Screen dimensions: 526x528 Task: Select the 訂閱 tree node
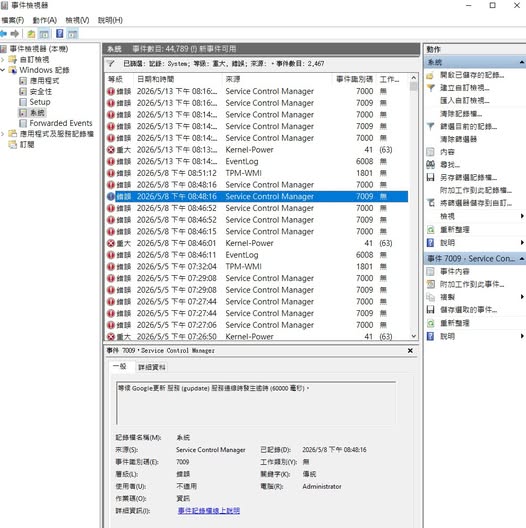(27, 145)
